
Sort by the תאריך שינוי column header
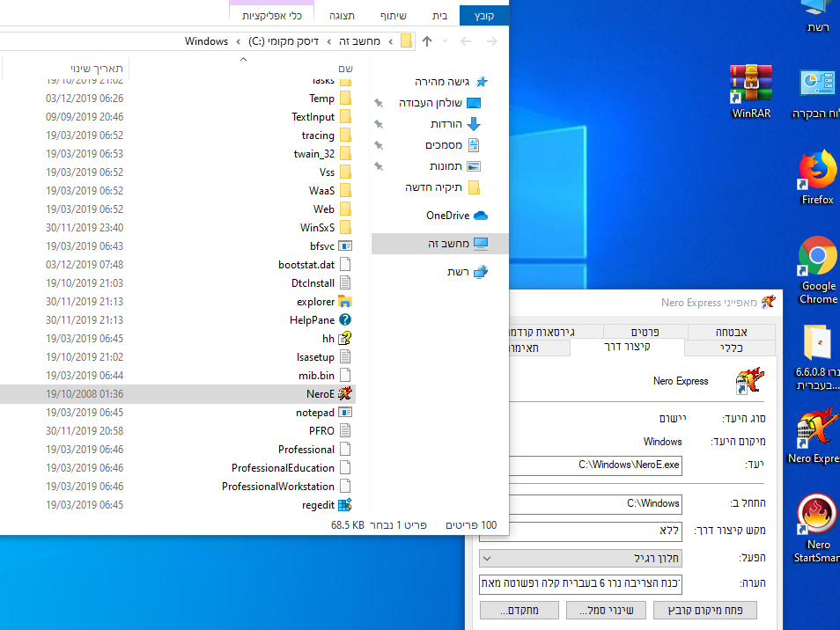97,69
